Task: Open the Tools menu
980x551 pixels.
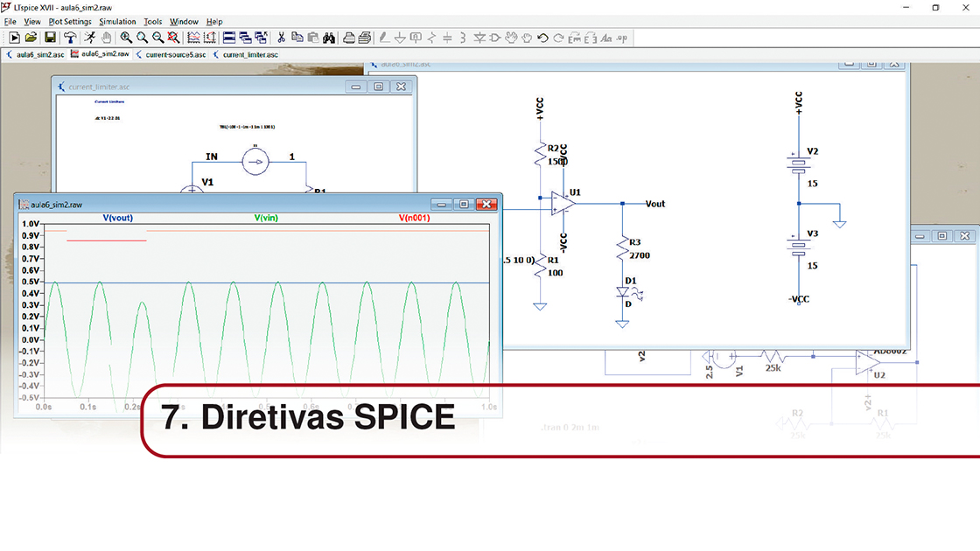Action: click(x=152, y=21)
